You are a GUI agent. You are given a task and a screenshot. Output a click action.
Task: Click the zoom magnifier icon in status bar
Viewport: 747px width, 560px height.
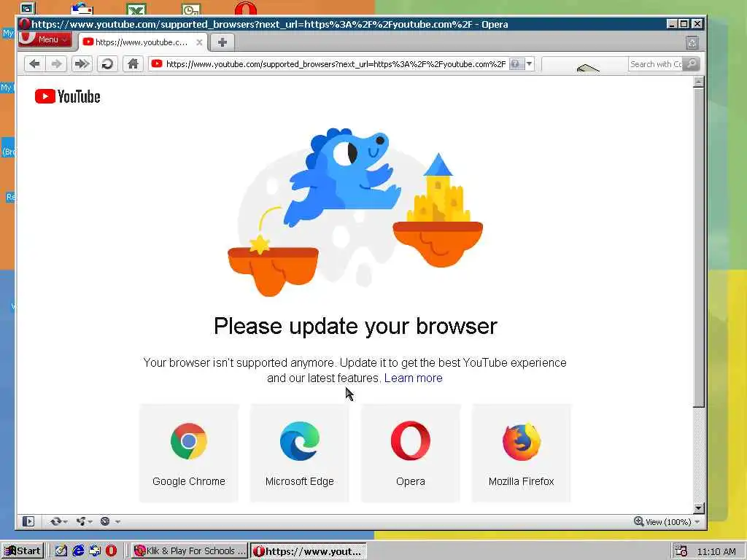point(638,521)
